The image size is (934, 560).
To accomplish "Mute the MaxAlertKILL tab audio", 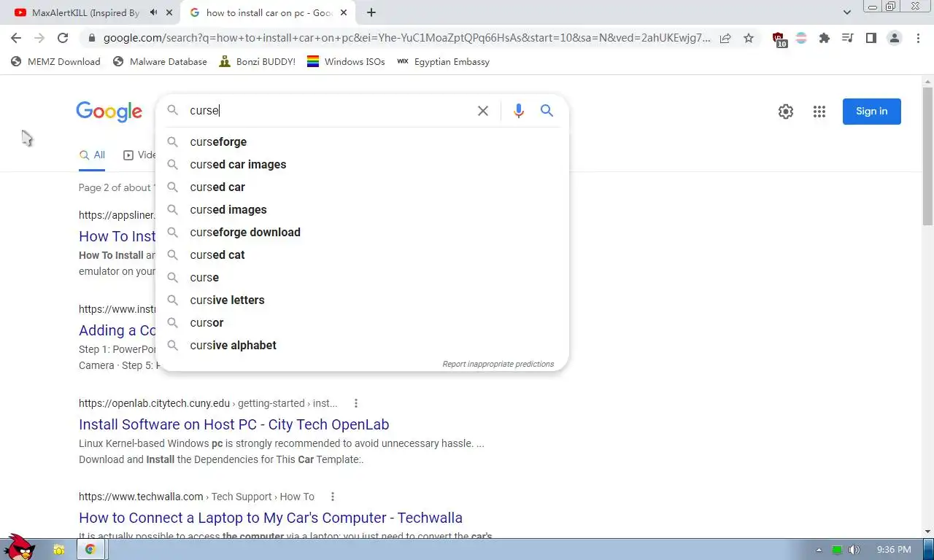I will pos(154,12).
